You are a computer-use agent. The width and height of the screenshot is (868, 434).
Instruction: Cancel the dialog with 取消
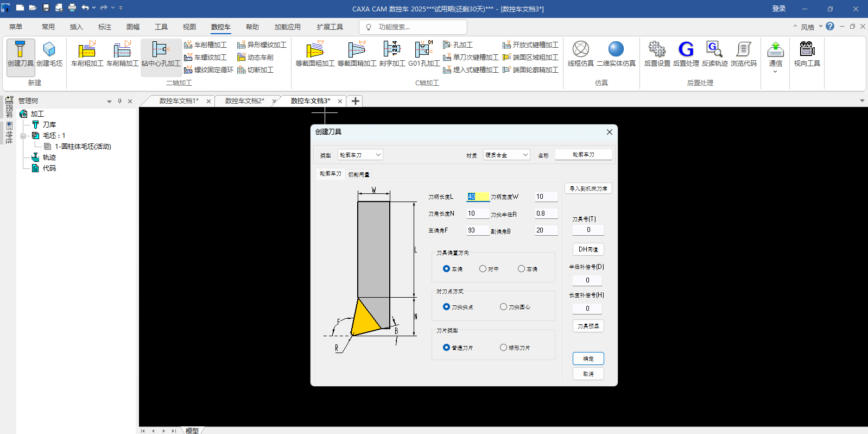point(588,374)
